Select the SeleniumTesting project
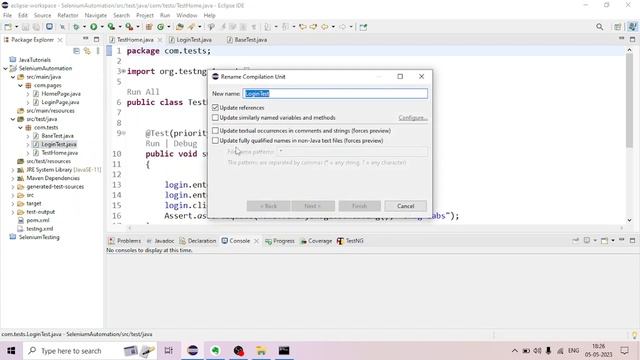Image resolution: width=640 pixels, height=360 pixels. (39, 237)
